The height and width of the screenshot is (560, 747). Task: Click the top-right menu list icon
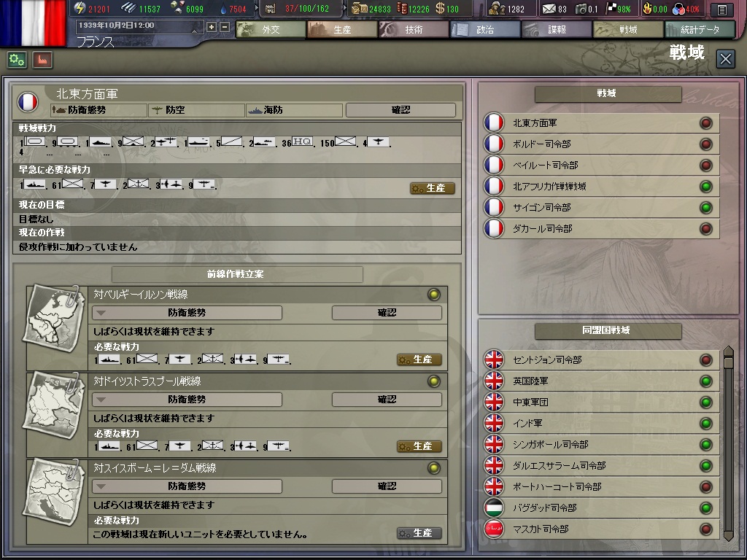pyautogui.click(x=722, y=9)
